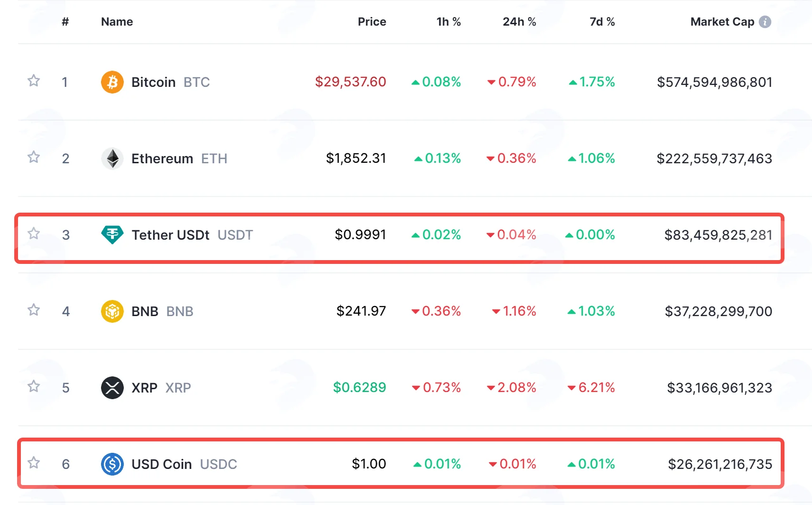Click the Tether USDt green logo
This screenshot has width=812, height=505.
pyautogui.click(x=112, y=235)
